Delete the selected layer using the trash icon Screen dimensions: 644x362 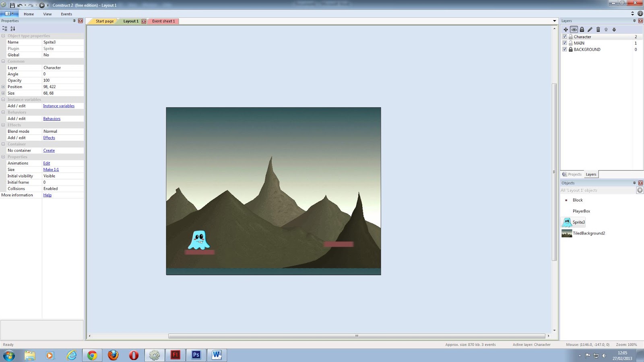[x=599, y=29]
